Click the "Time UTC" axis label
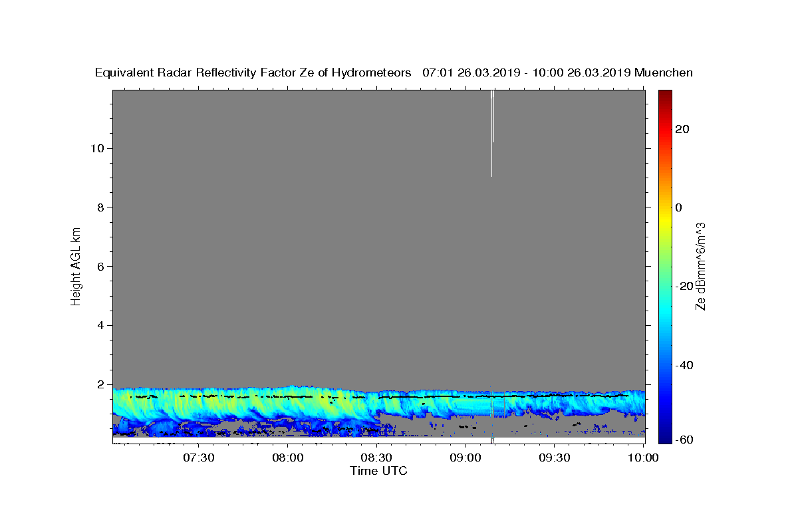 click(378, 471)
